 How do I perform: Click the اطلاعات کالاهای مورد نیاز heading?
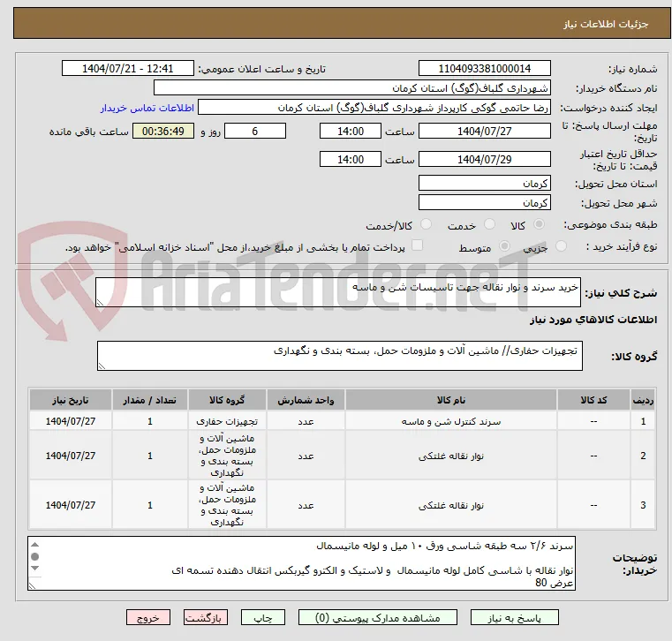tap(593, 320)
